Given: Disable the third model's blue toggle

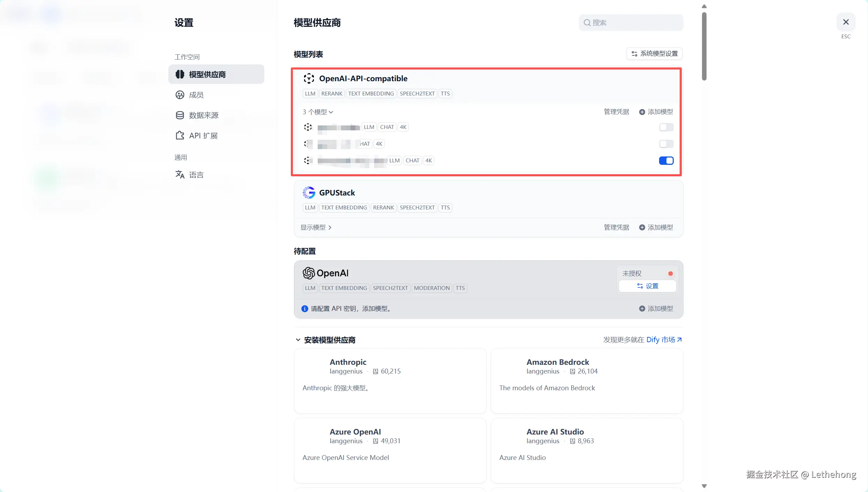Looking at the screenshot, I should point(666,161).
